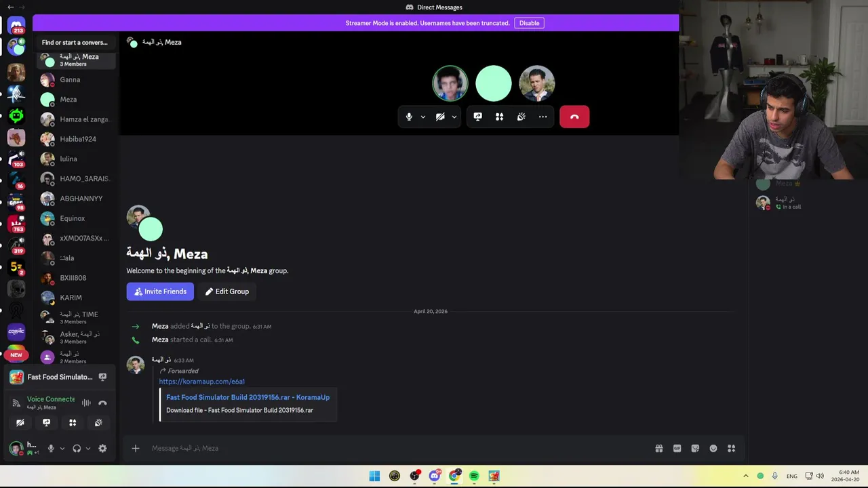868x488 pixels.
Task: Open the ABGHANNYY conversation
Action: (76, 199)
